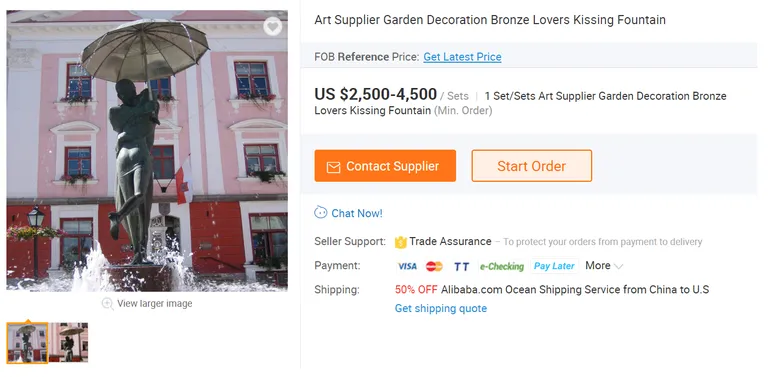Image resolution: width=768 pixels, height=377 pixels.
Task: Select the second fountain thumbnail
Action: (69, 342)
